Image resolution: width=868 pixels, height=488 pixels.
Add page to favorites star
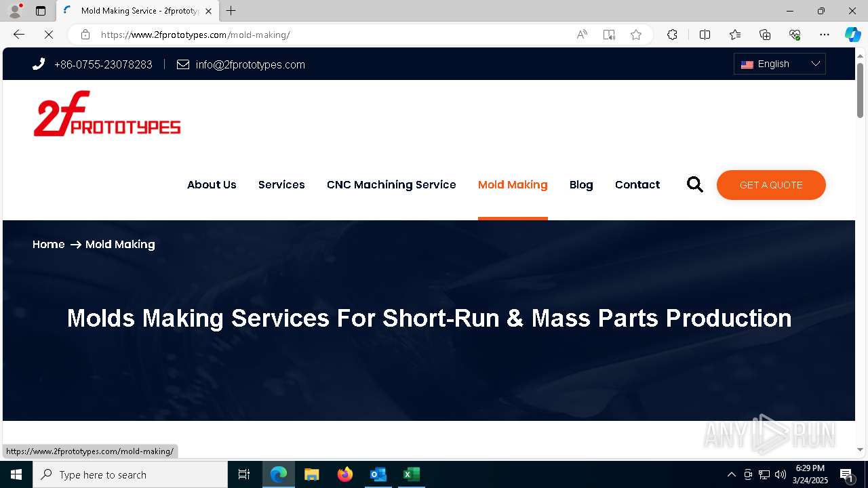point(636,35)
